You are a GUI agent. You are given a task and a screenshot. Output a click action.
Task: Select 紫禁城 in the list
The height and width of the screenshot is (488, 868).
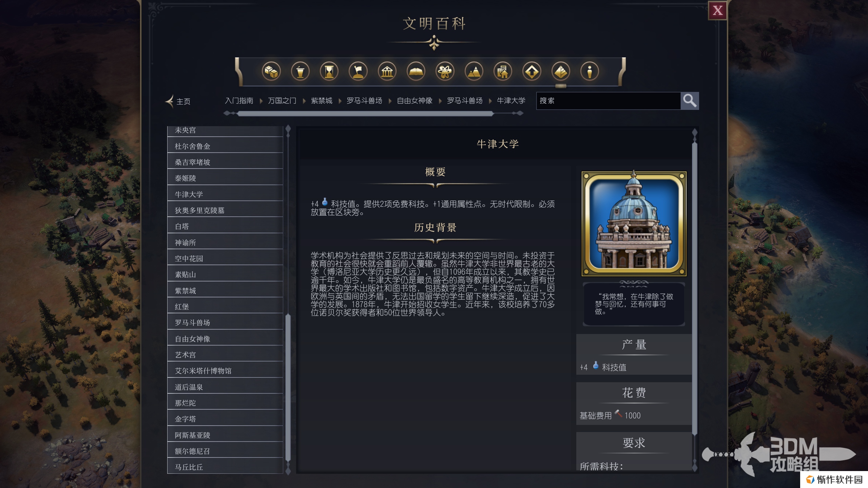[x=225, y=290]
